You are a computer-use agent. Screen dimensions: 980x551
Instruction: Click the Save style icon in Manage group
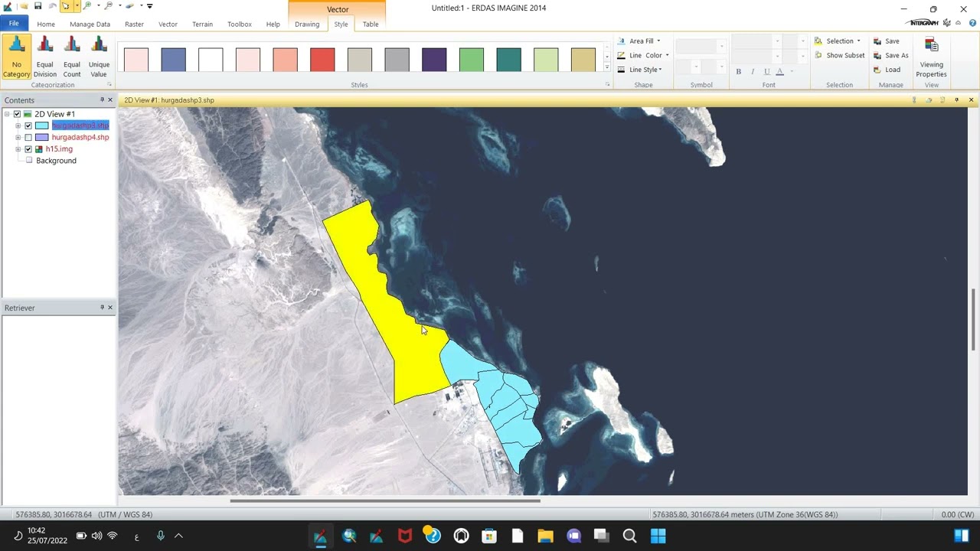(877, 41)
